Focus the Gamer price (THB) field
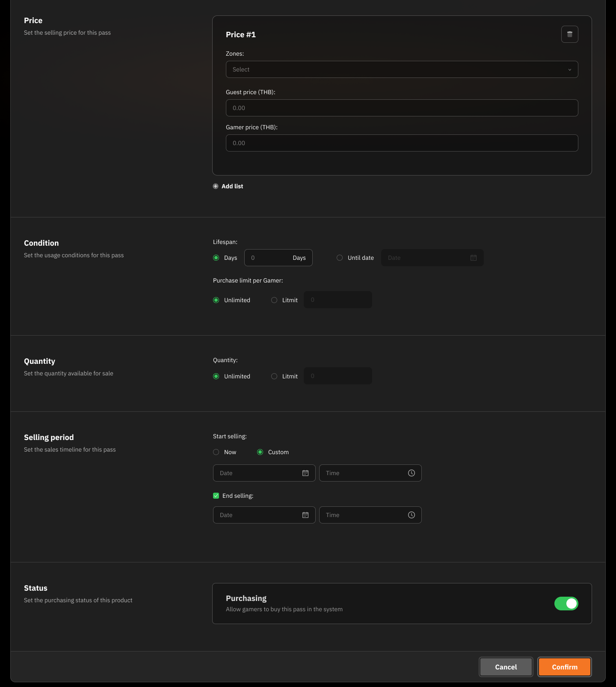616x687 pixels. (x=402, y=143)
